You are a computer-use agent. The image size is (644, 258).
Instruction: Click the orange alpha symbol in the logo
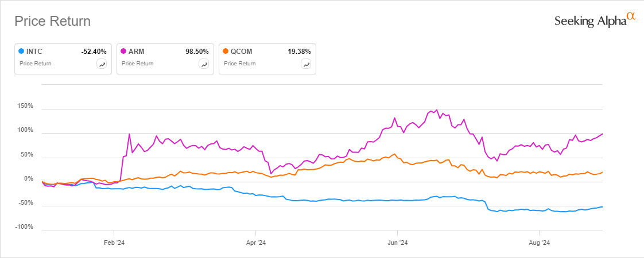tap(631, 17)
